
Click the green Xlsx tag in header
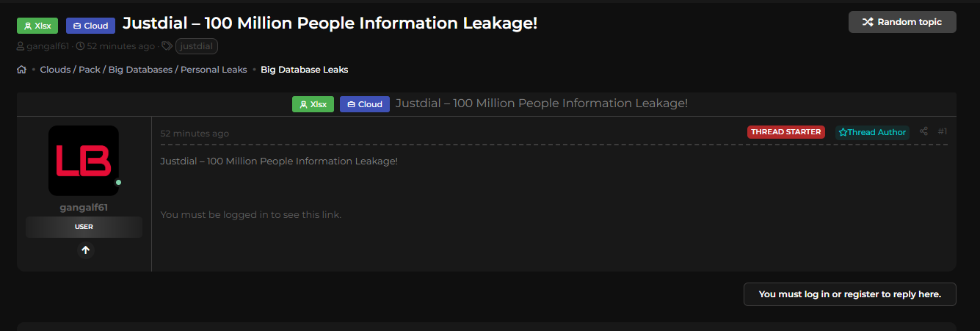coord(38,26)
